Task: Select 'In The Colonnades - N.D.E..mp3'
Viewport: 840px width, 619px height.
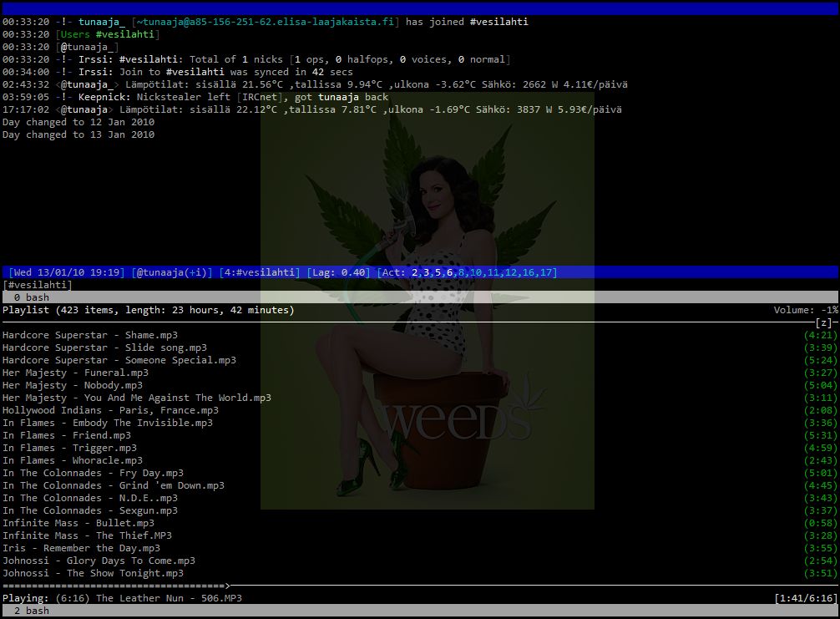Action: (x=90, y=498)
